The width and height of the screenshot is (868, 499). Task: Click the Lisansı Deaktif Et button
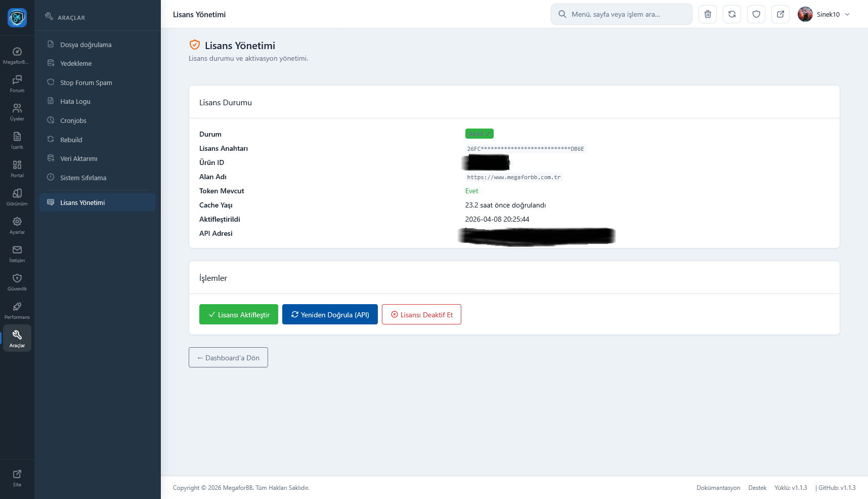[x=421, y=314]
